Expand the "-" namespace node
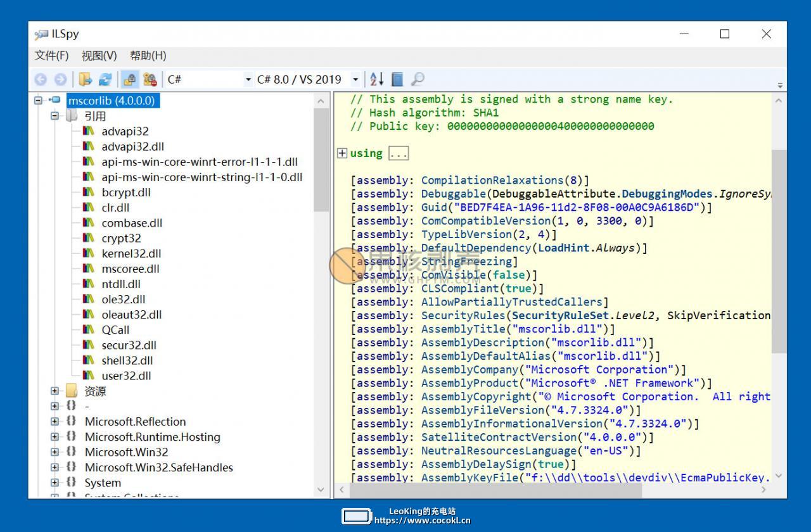The image size is (811, 532). point(54,406)
